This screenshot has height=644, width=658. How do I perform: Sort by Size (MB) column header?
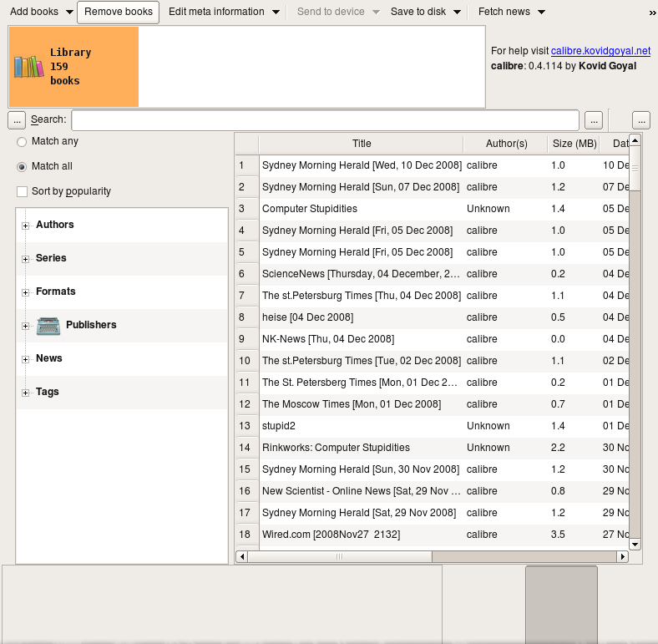pyautogui.click(x=574, y=144)
